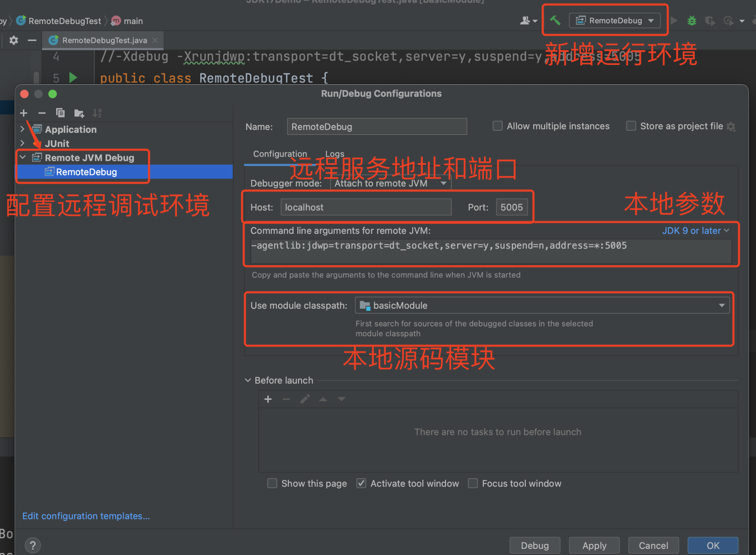The image size is (756, 555).
Task: Click the green debug bug icon
Action: click(692, 21)
